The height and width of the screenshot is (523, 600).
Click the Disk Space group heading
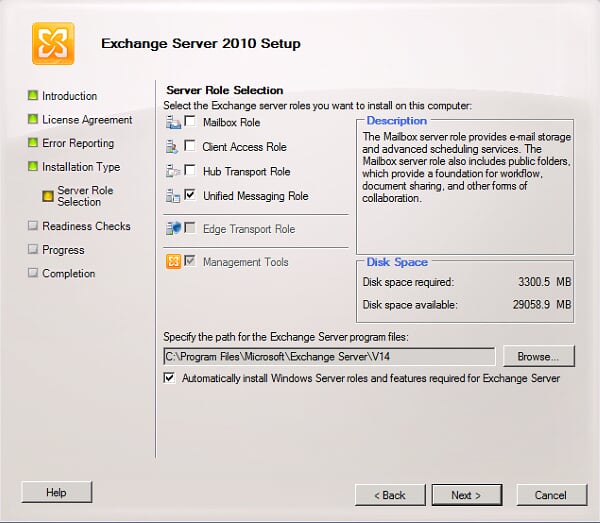(x=397, y=262)
